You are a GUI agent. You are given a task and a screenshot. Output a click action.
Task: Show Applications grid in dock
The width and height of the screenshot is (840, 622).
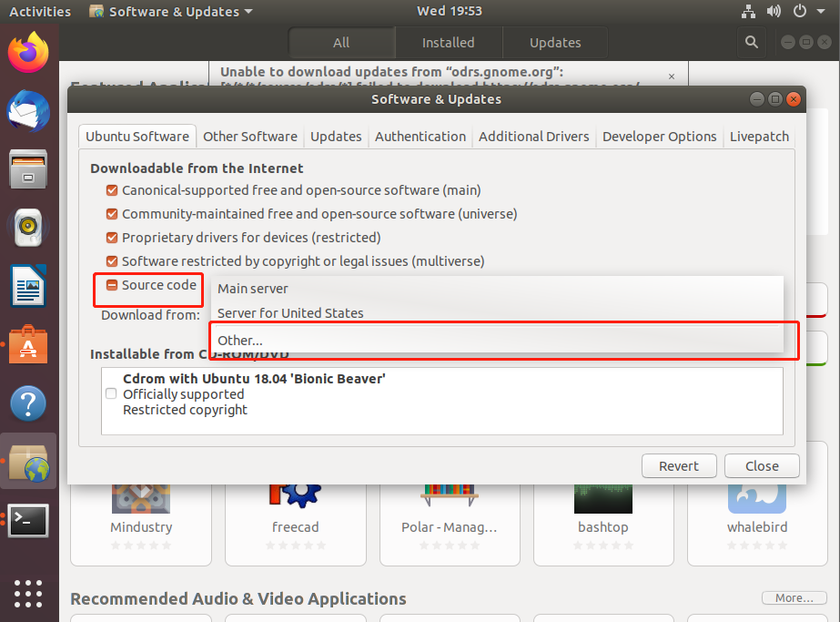click(x=28, y=594)
